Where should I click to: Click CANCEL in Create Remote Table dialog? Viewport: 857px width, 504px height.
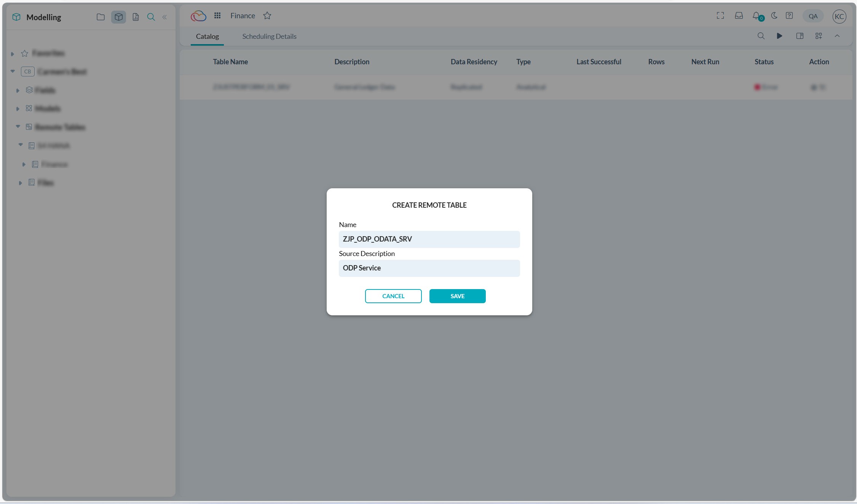(393, 296)
